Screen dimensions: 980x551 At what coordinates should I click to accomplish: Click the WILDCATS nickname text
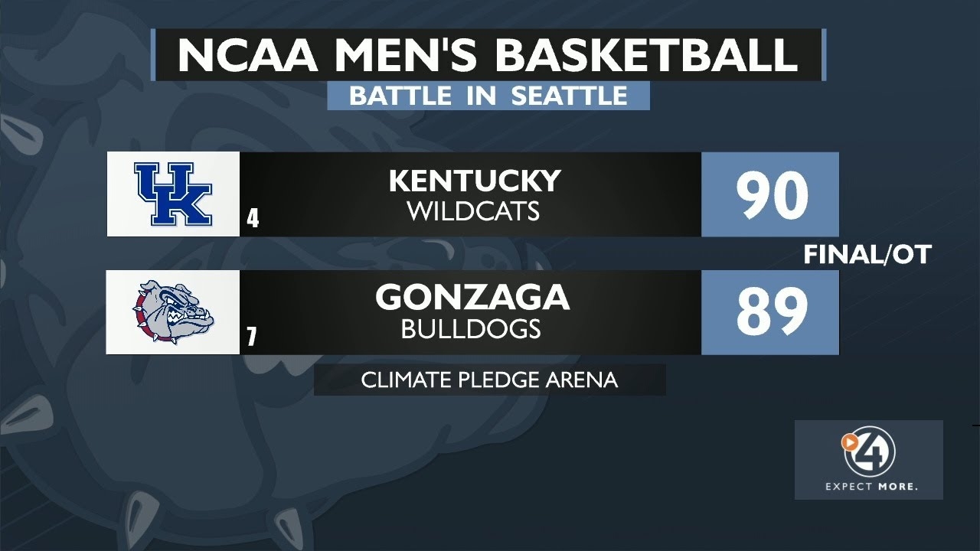point(473,211)
